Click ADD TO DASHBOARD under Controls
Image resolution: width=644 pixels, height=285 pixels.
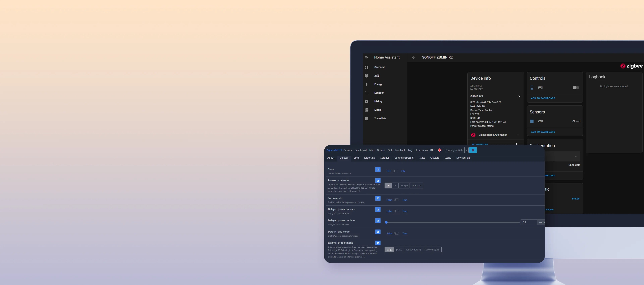click(543, 98)
